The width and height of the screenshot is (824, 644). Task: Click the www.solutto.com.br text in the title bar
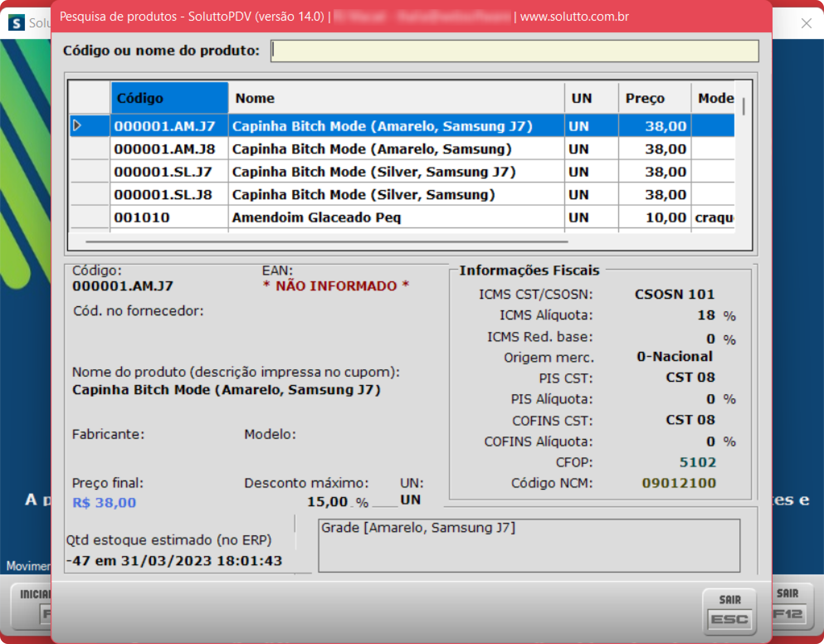574,17
